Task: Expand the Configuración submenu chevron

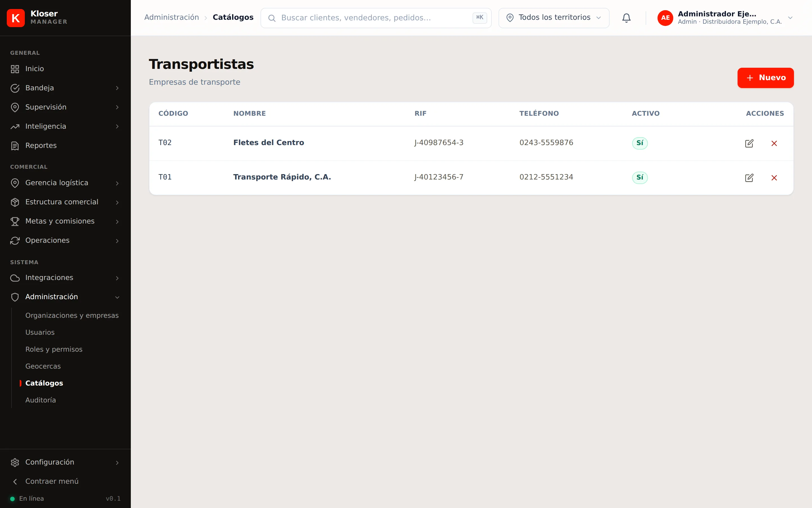Action: point(117,463)
